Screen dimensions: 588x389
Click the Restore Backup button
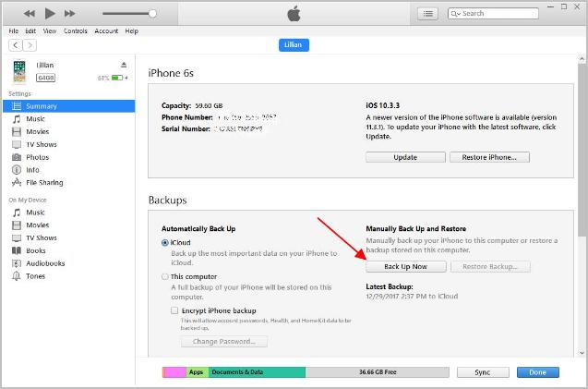click(x=490, y=267)
